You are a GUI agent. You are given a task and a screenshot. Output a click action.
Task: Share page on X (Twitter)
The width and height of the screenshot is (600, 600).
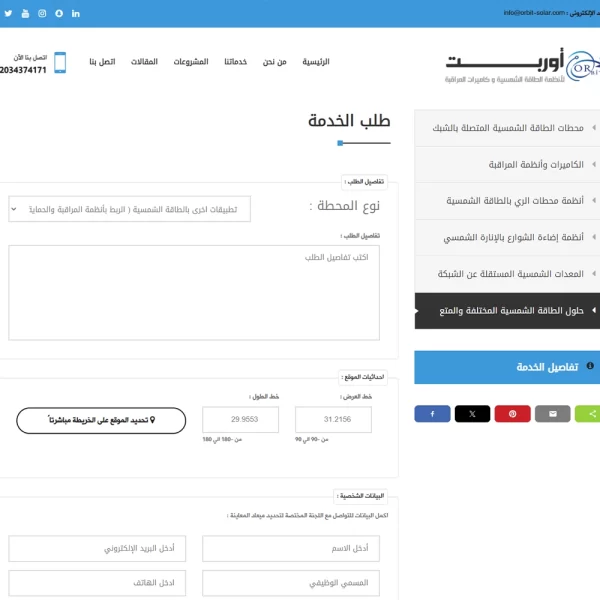[472, 413]
